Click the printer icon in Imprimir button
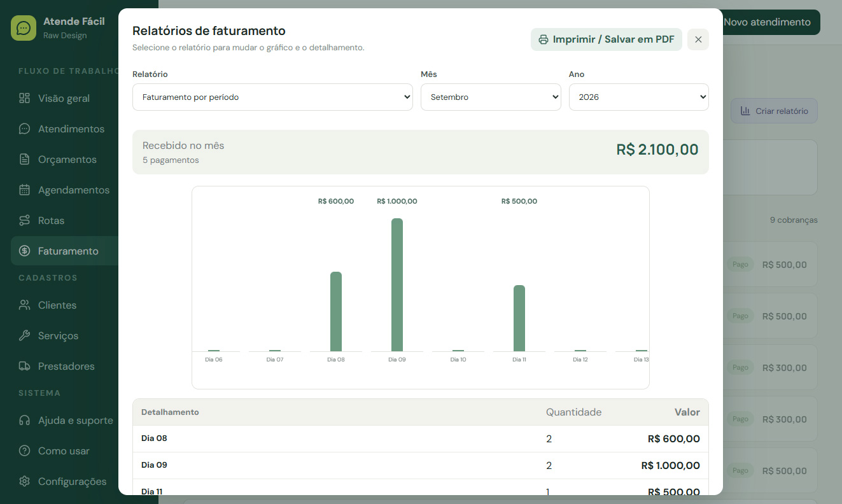 tap(544, 39)
